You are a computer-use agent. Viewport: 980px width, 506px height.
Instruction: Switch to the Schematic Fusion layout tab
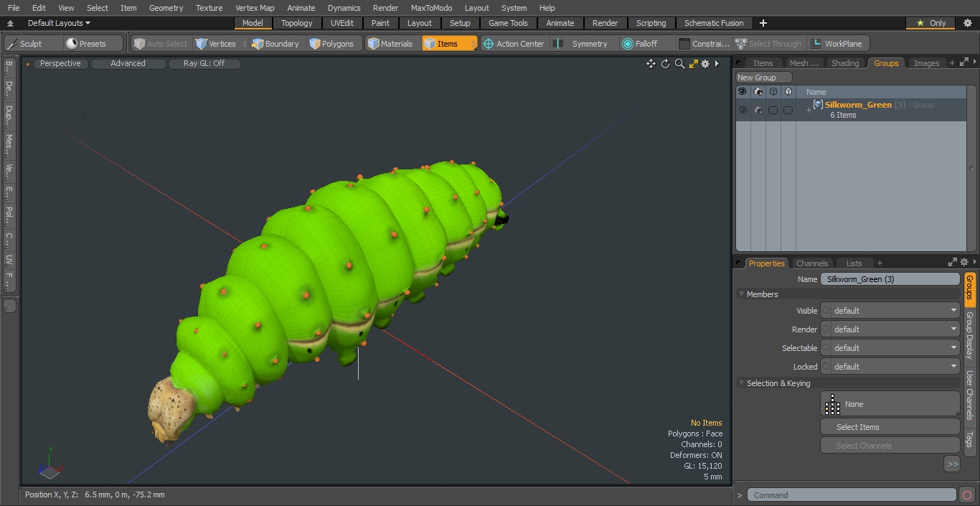(x=714, y=23)
